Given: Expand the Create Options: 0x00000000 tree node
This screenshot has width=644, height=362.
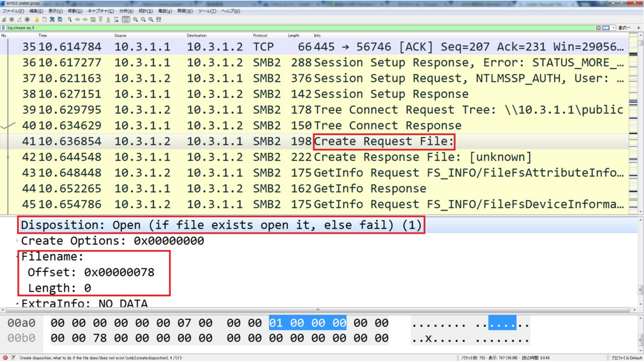Looking at the screenshot, I should pyautogui.click(x=17, y=241).
